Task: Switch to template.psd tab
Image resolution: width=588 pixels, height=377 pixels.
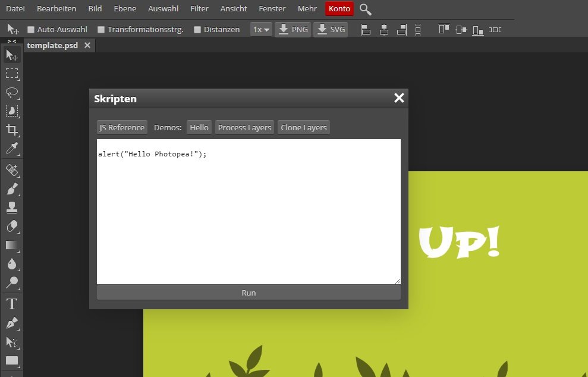Action: pyautogui.click(x=52, y=45)
